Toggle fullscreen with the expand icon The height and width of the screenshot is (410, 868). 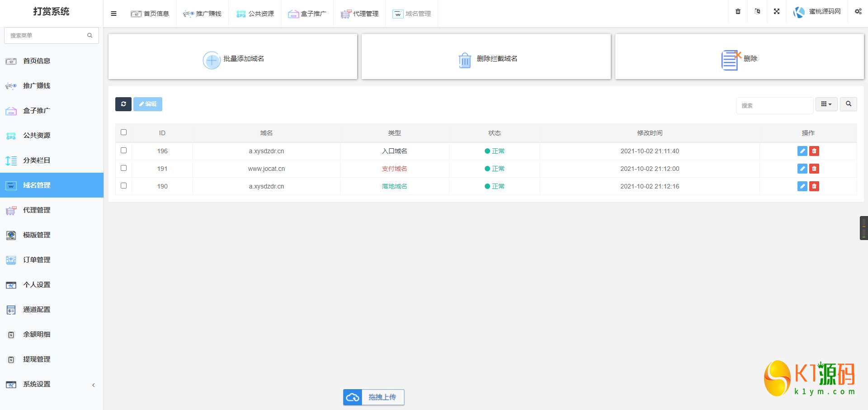click(777, 12)
